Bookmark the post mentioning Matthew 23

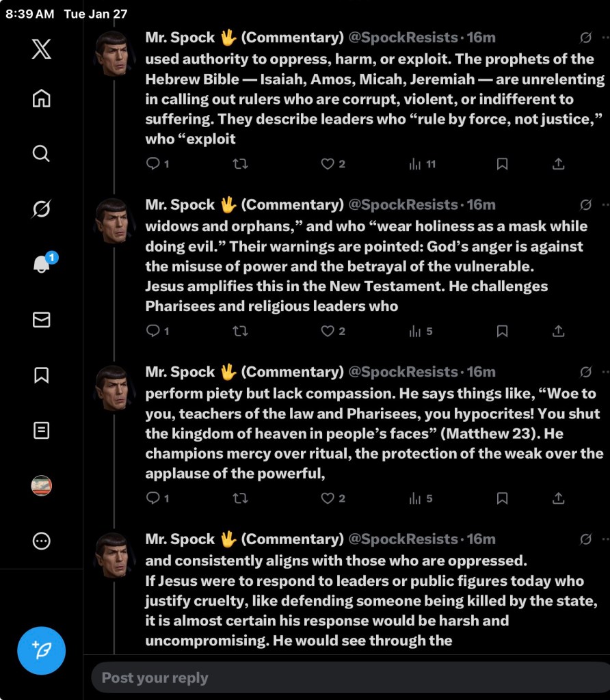coord(502,498)
